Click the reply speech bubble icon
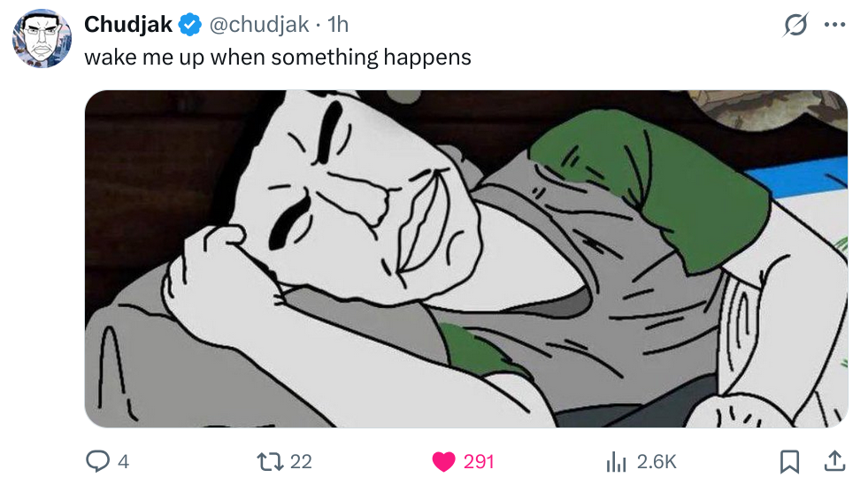Image resolution: width=868 pixels, height=493 pixels. coord(96,461)
